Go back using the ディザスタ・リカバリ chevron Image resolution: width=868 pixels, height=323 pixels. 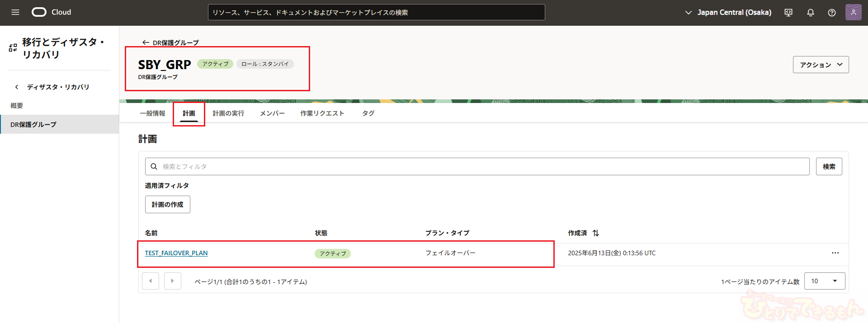pyautogui.click(x=17, y=87)
